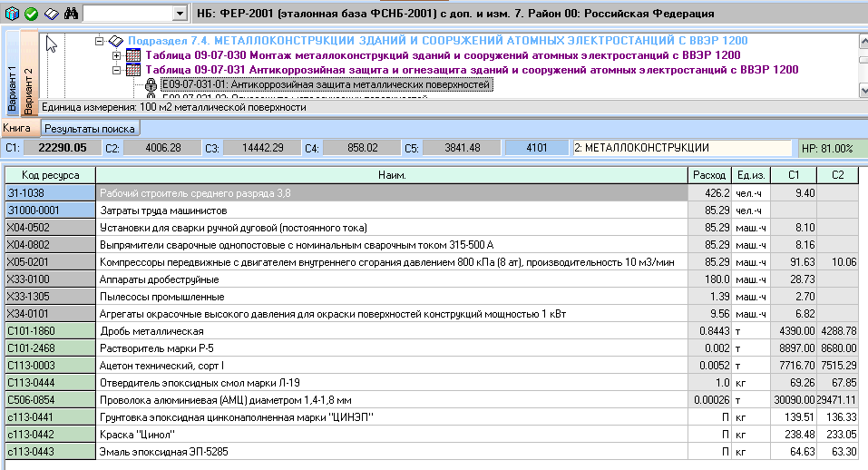
Task: Select resource code С101-2468
Action: (51, 348)
